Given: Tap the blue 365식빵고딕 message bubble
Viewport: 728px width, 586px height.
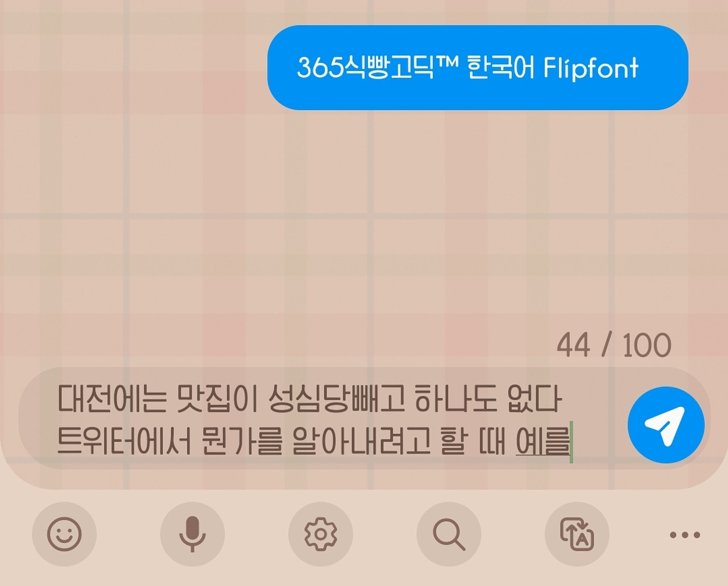Looking at the screenshot, I should (x=478, y=68).
